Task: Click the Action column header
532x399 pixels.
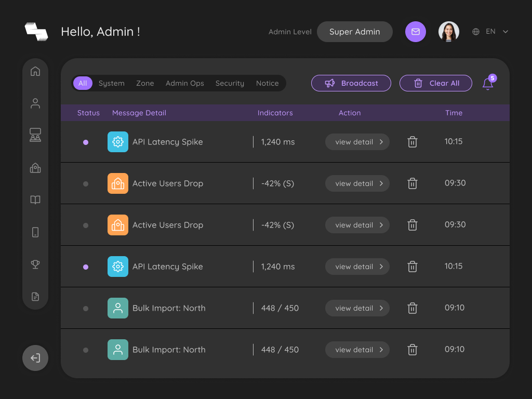Action: click(350, 113)
